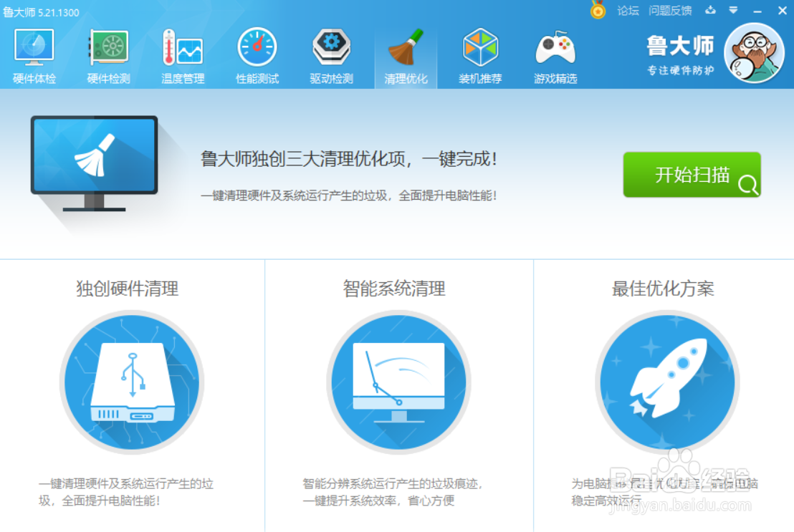Open the main menu dropdown arrow
This screenshot has width=794, height=532.
733,10
